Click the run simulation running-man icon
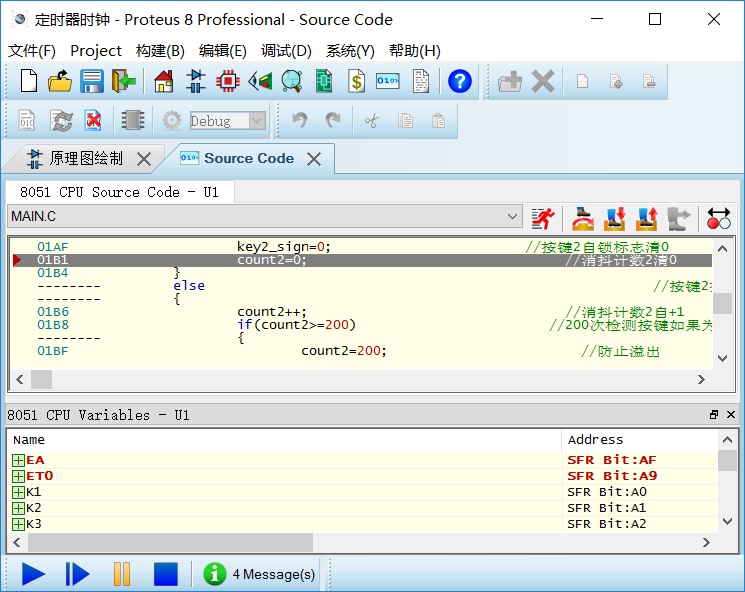 tap(543, 219)
